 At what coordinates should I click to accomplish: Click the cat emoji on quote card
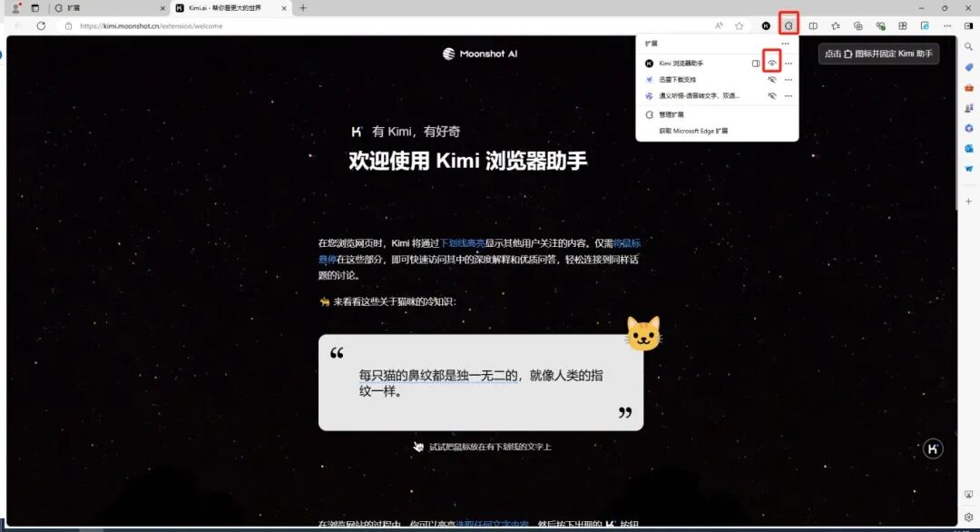click(x=643, y=333)
